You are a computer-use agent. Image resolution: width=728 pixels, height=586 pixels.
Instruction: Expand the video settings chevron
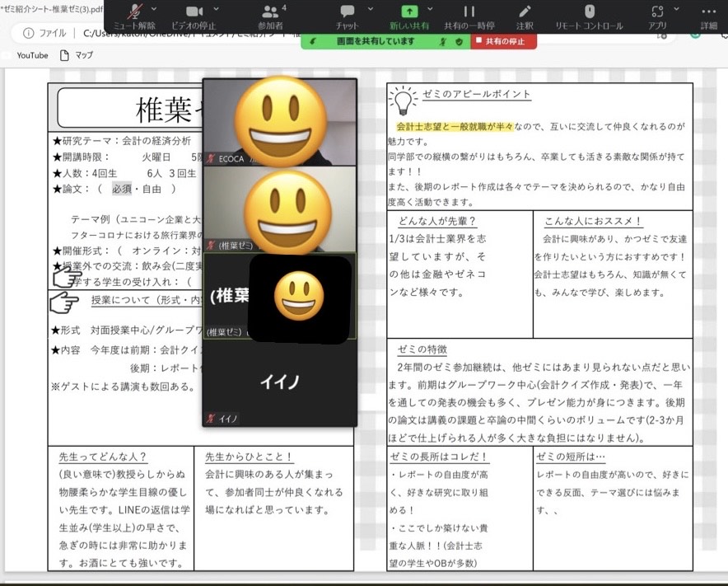(x=217, y=10)
